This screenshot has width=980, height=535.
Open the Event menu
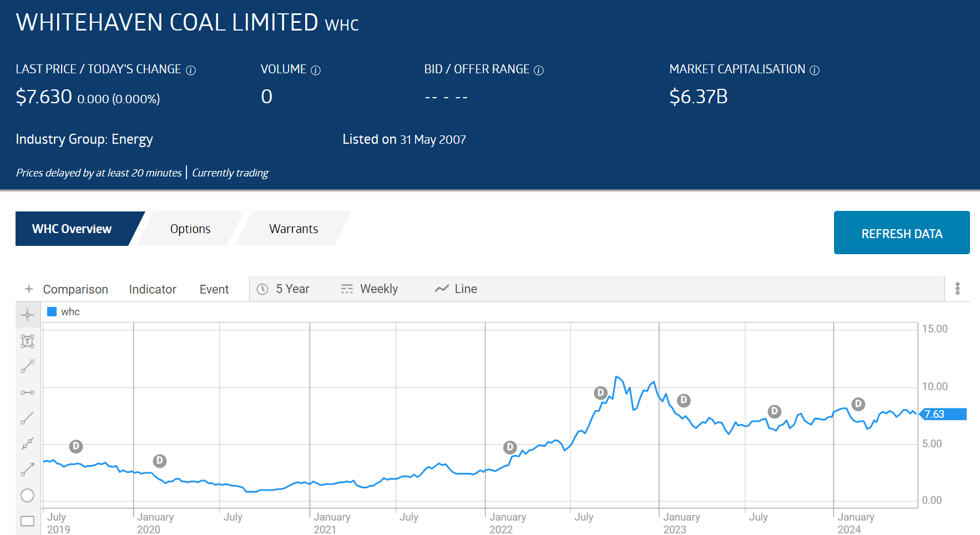coord(214,289)
